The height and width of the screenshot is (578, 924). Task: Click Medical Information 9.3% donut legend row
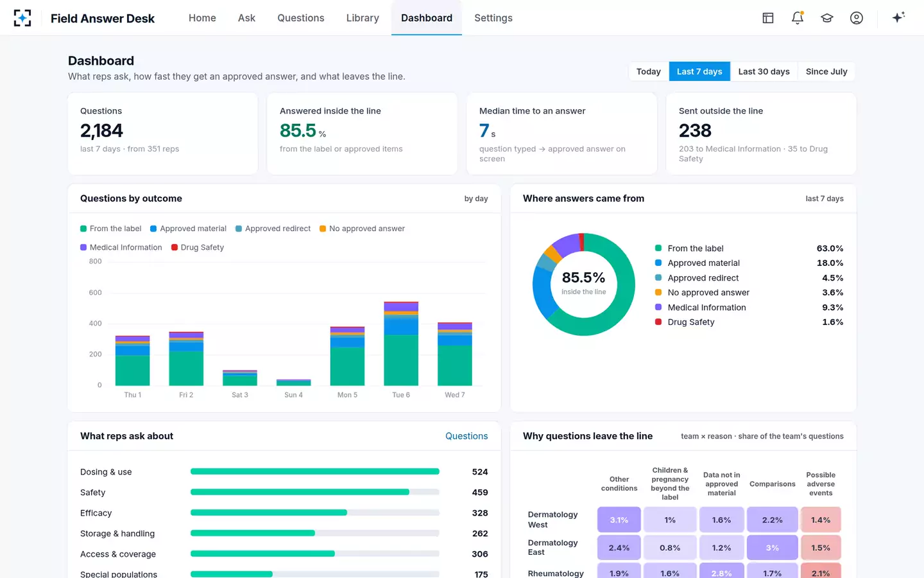(749, 308)
